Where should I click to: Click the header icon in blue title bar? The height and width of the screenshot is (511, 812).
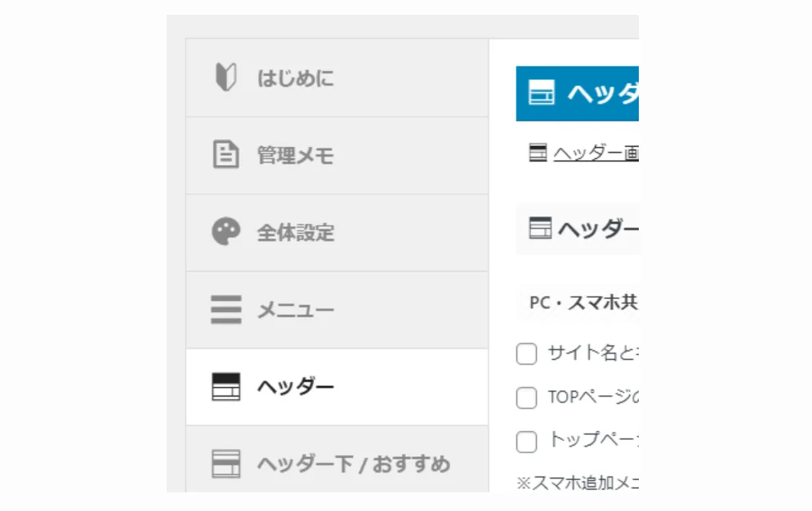(x=542, y=92)
